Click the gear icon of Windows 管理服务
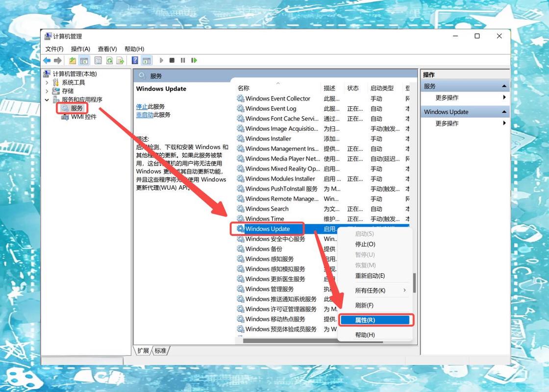 tap(241, 289)
